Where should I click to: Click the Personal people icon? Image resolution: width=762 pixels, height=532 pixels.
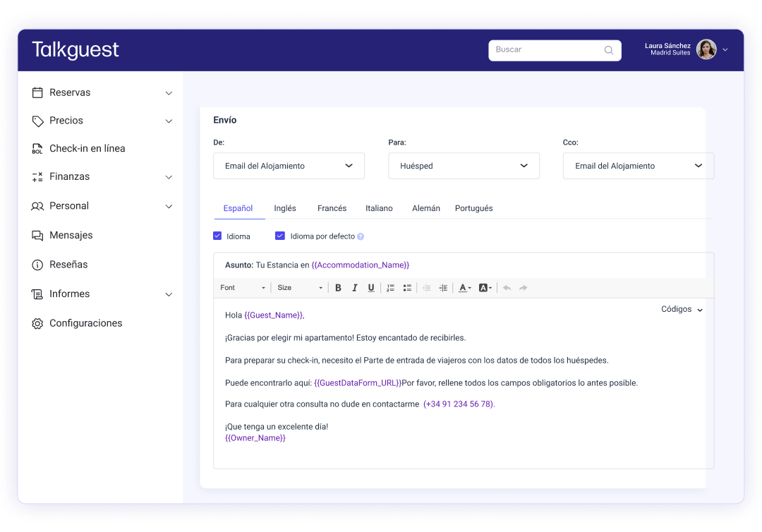point(37,206)
